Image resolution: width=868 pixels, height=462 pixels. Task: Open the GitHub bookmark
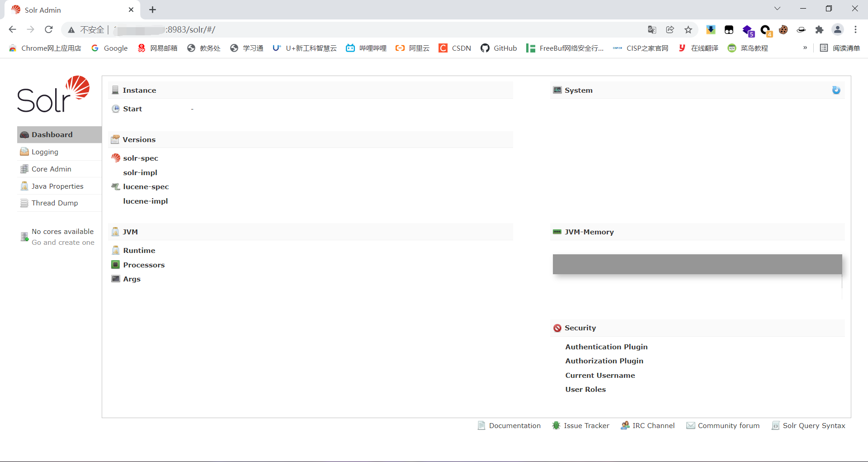499,48
